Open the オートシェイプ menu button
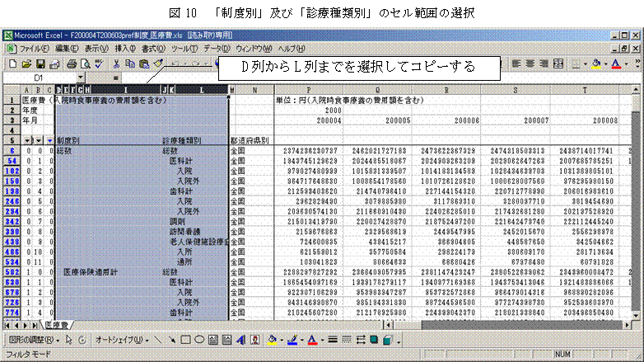Image resolution: width=644 pixels, height=362 pixels. pyautogui.click(x=121, y=339)
